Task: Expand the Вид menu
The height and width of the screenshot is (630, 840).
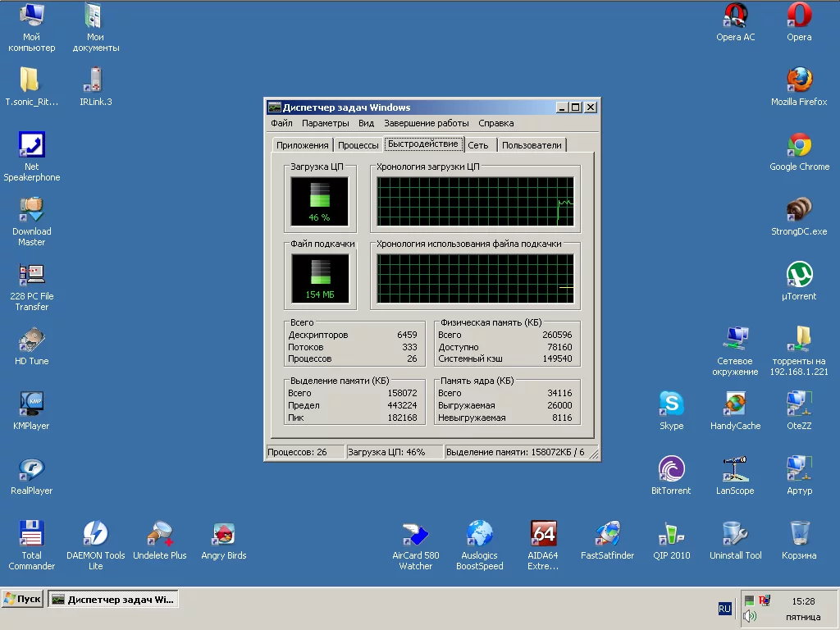Action: [x=366, y=123]
